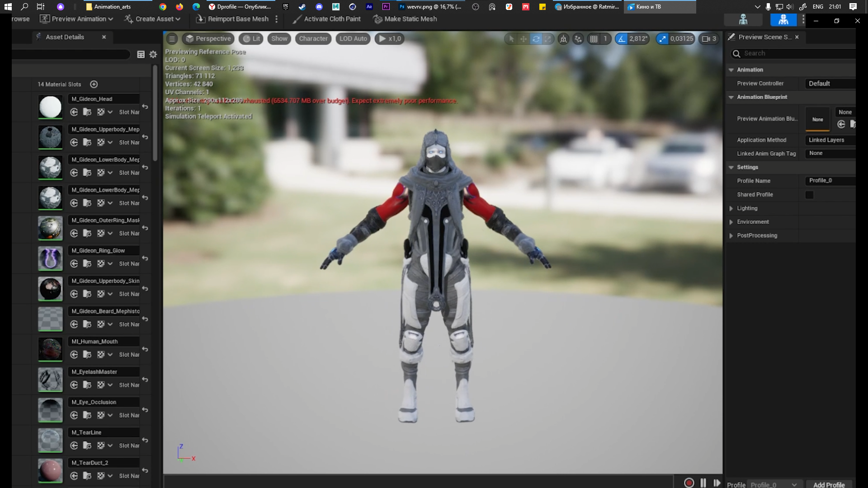Click the Add Profile button

(829, 484)
